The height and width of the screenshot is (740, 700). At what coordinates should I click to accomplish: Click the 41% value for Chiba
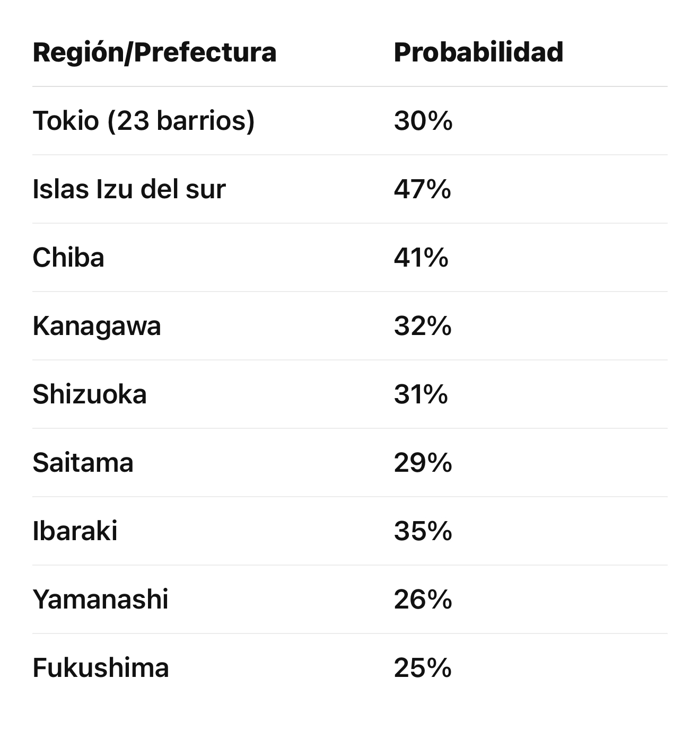pos(421,258)
